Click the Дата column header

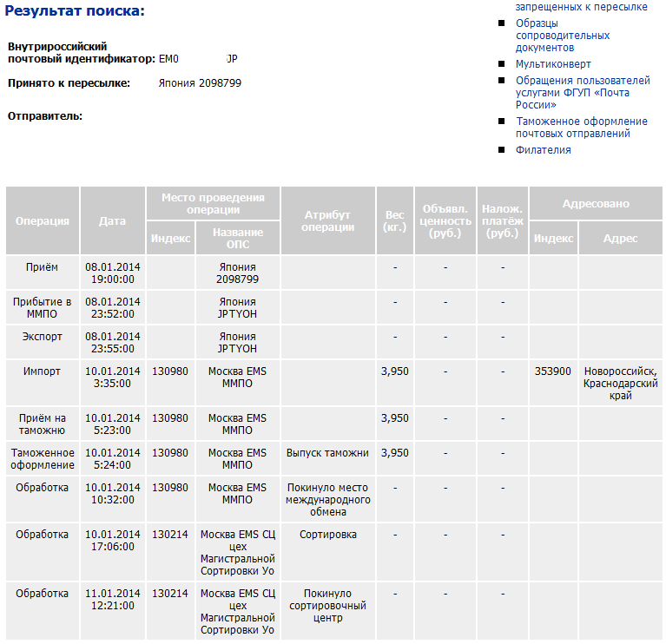(113, 220)
